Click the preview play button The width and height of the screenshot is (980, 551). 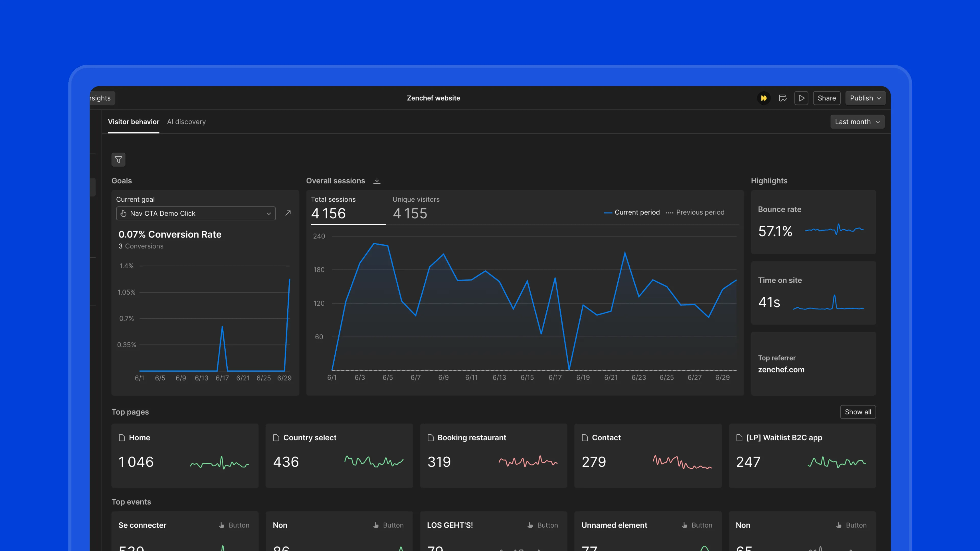(801, 98)
